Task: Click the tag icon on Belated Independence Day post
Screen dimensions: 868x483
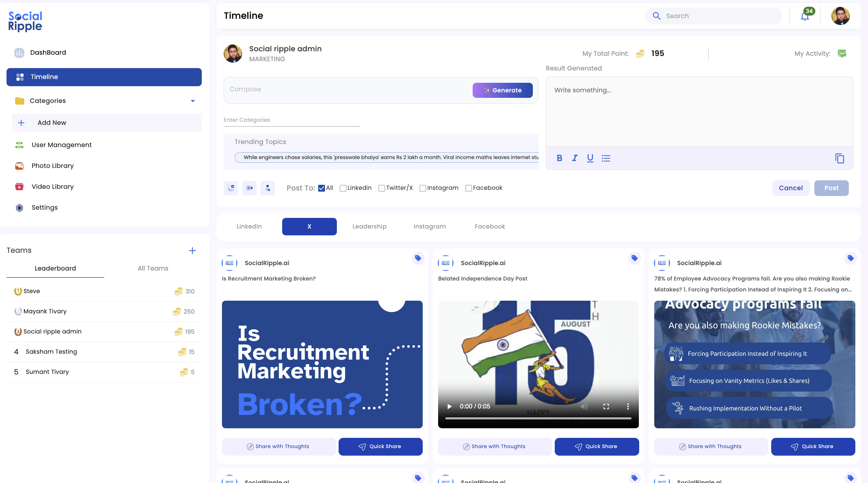Action: click(634, 259)
